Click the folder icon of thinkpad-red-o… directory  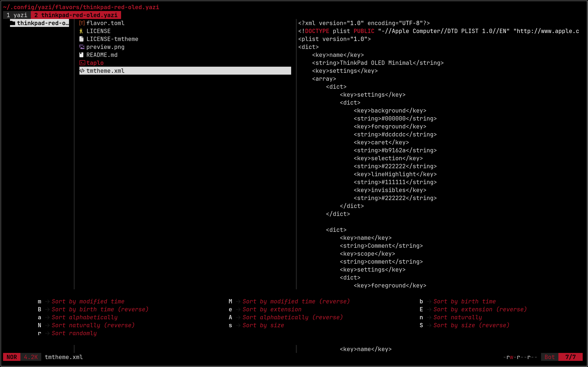13,23
